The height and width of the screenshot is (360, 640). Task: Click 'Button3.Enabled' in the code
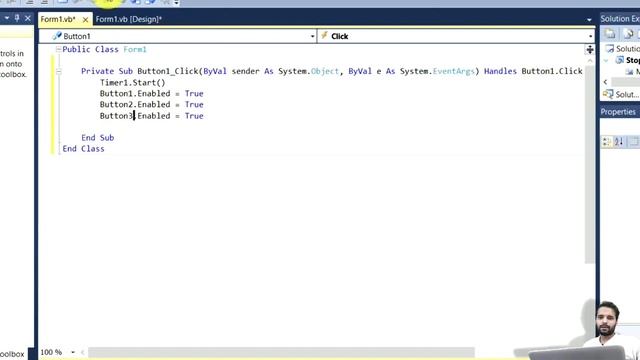[135, 116]
